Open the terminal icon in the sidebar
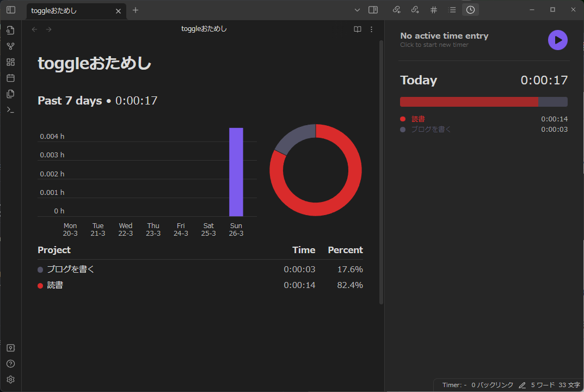The height and width of the screenshot is (392, 584). point(11,109)
